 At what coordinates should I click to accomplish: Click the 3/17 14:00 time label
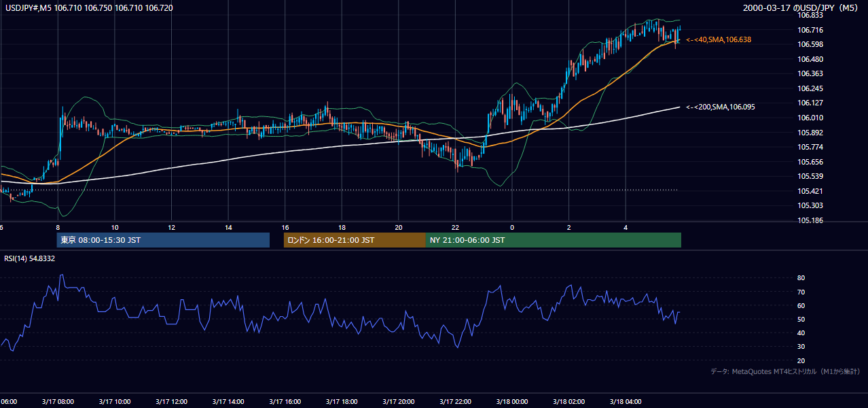click(228, 401)
